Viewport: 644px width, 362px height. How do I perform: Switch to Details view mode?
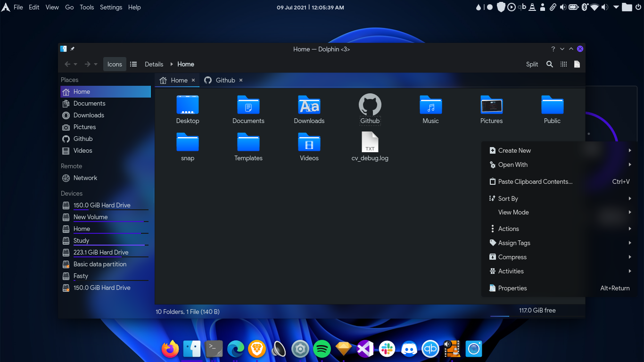click(x=154, y=64)
